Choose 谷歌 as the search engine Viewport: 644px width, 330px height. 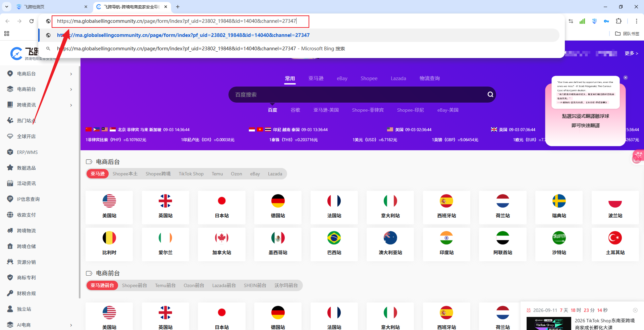(x=295, y=110)
